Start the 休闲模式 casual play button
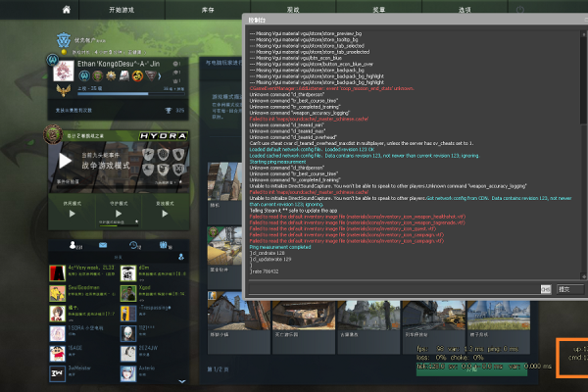 (x=72, y=214)
